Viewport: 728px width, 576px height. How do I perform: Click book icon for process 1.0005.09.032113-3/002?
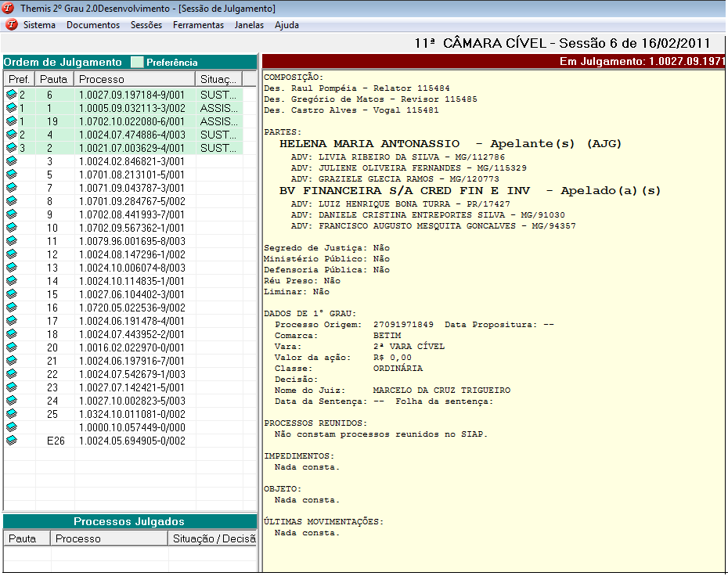click(x=12, y=108)
